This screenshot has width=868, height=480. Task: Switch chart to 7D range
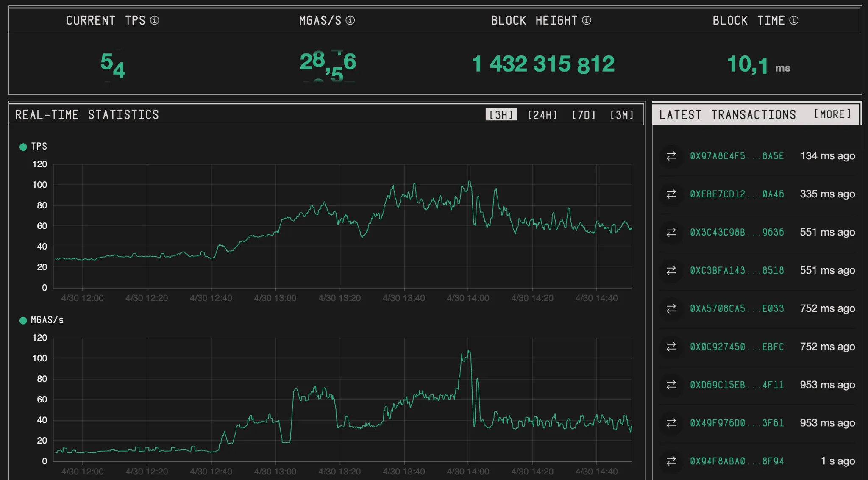(x=584, y=115)
